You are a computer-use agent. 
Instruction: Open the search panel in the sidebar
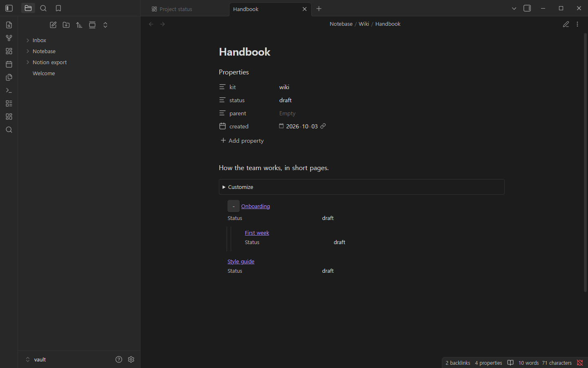43,8
